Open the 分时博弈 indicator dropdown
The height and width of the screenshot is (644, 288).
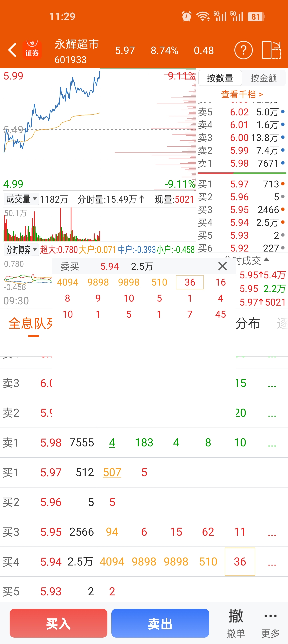(x=21, y=250)
